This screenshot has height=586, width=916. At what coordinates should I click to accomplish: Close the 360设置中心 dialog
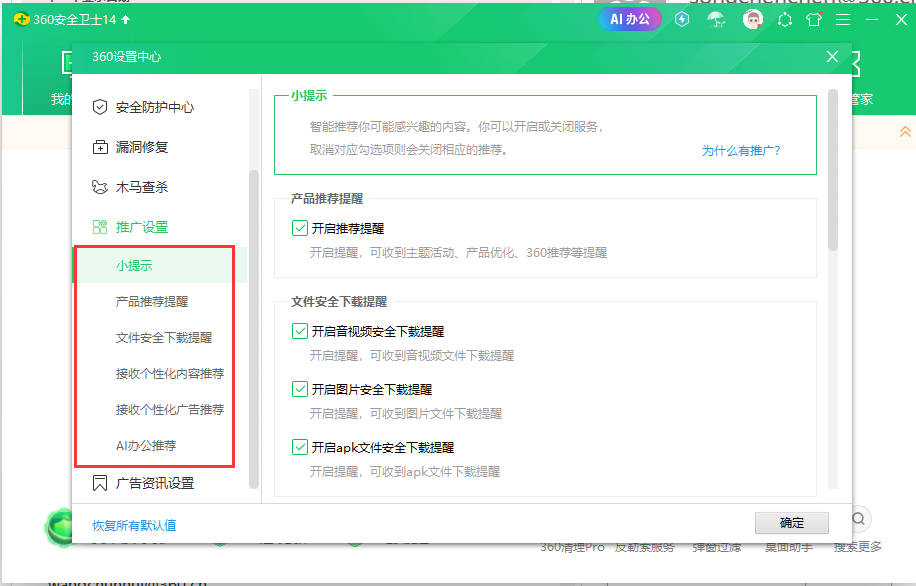pyautogui.click(x=832, y=57)
